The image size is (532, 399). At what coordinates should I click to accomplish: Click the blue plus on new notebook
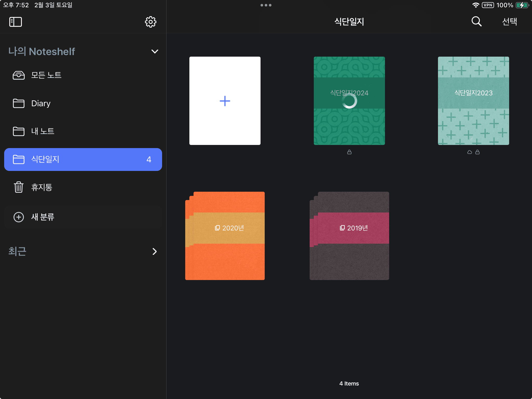(225, 101)
